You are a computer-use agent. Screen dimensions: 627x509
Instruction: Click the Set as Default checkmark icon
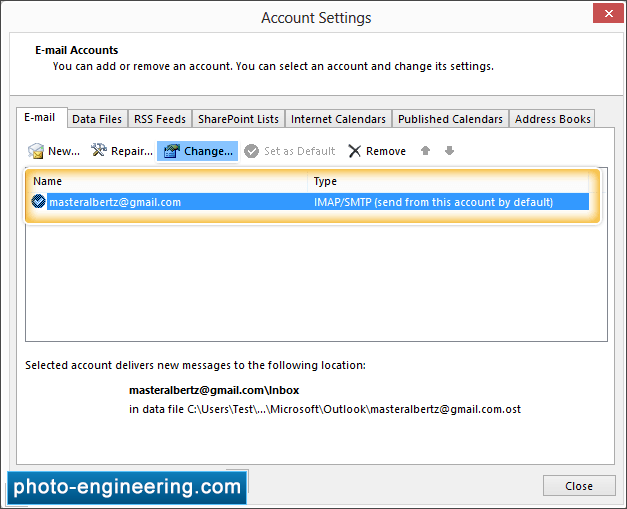(252, 151)
